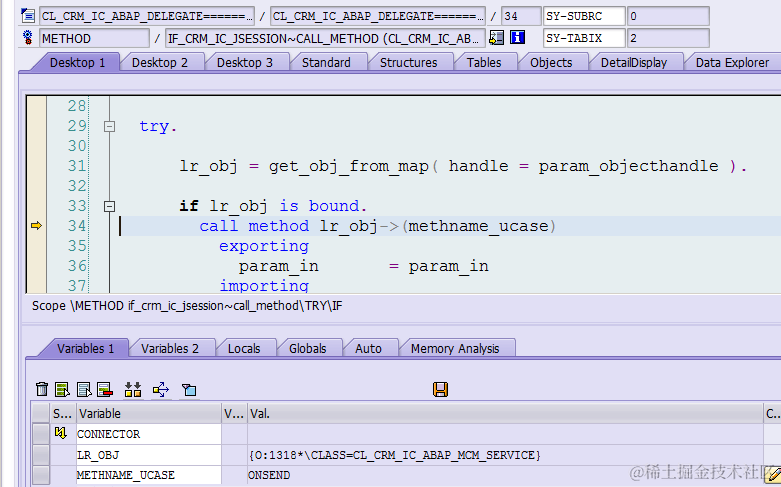This screenshot has width=781, height=487.
Task: Click the 'exporting' keyword on line 35
Action: pos(264,246)
